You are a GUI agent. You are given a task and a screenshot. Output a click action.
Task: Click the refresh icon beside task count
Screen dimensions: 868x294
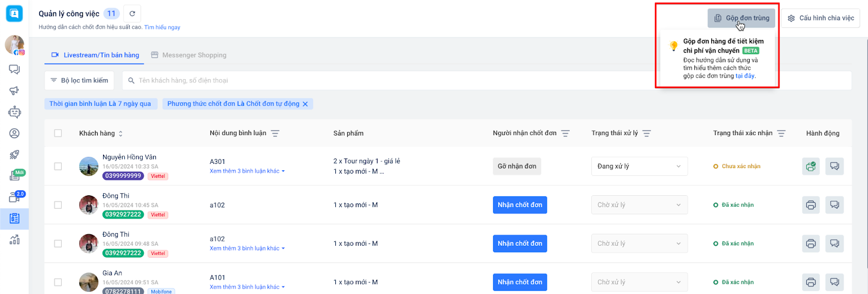(132, 14)
